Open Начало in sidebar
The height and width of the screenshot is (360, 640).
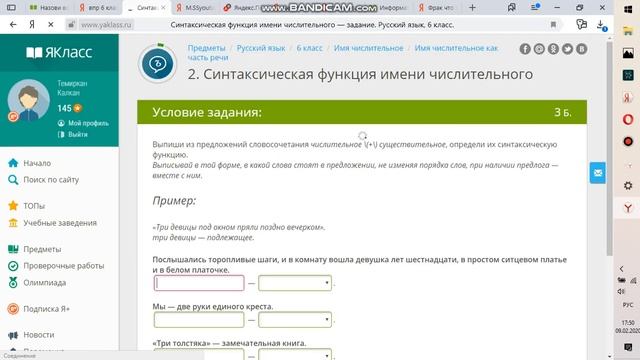click(37, 163)
